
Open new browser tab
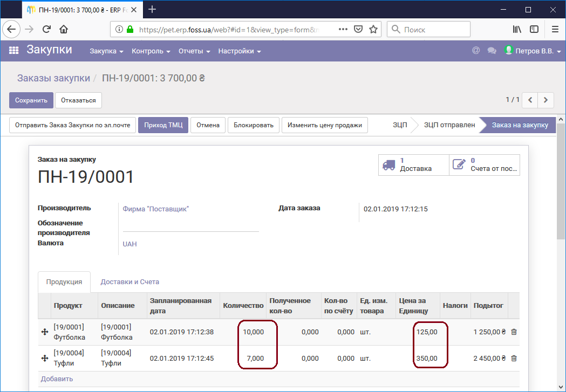tap(152, 9)
